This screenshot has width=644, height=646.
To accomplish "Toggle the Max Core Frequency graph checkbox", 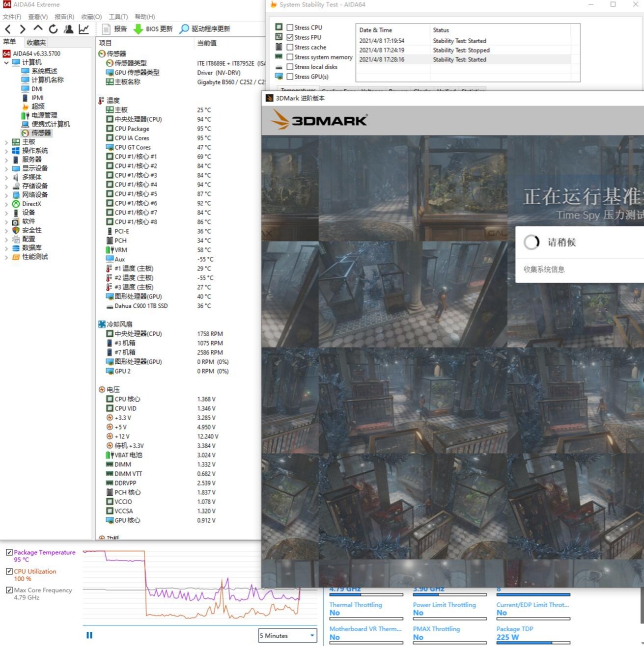I will 9,590.
